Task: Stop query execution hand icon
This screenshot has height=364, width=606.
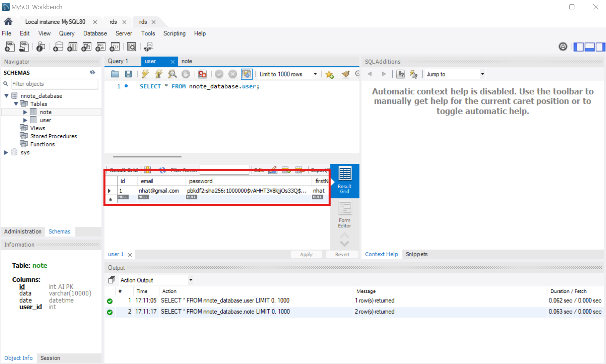Action: point(186,74)
